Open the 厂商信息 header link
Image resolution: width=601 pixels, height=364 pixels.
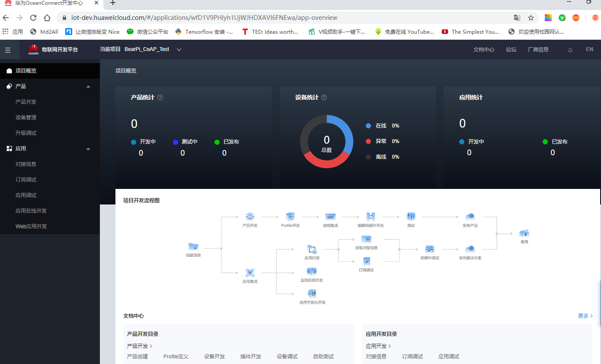coord(538,50)
